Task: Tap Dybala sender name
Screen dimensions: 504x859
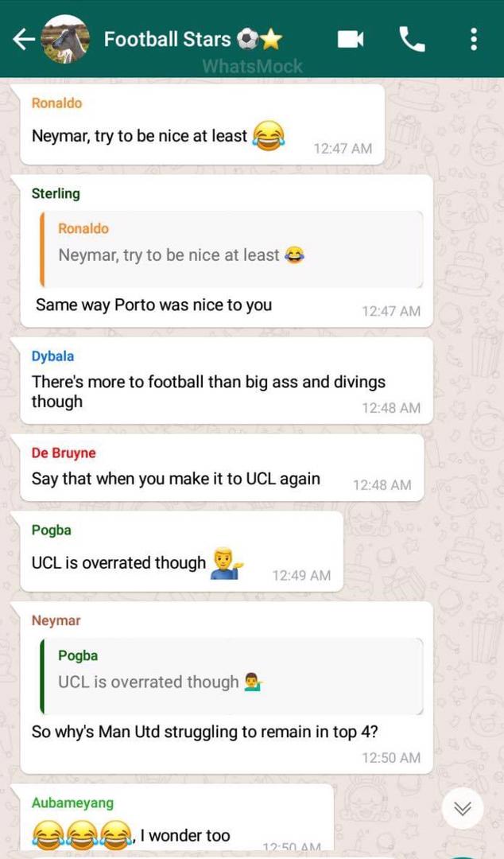Action: 52,356
